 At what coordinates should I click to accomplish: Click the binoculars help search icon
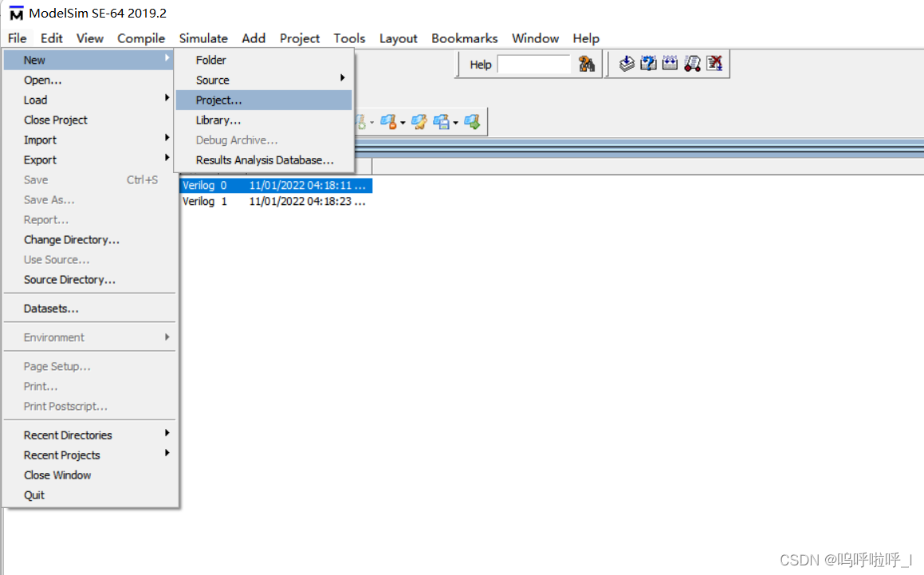click(x=586, y=64)
